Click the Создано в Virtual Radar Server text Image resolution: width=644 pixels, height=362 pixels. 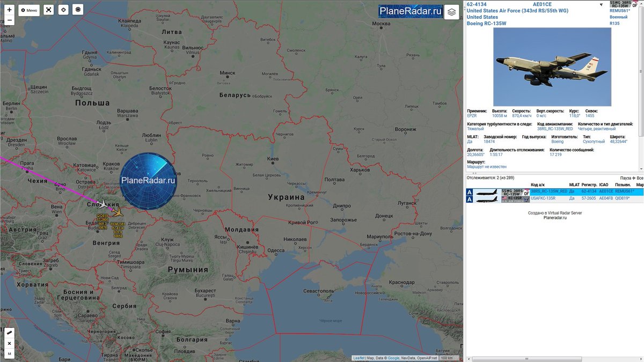[555, 213]
